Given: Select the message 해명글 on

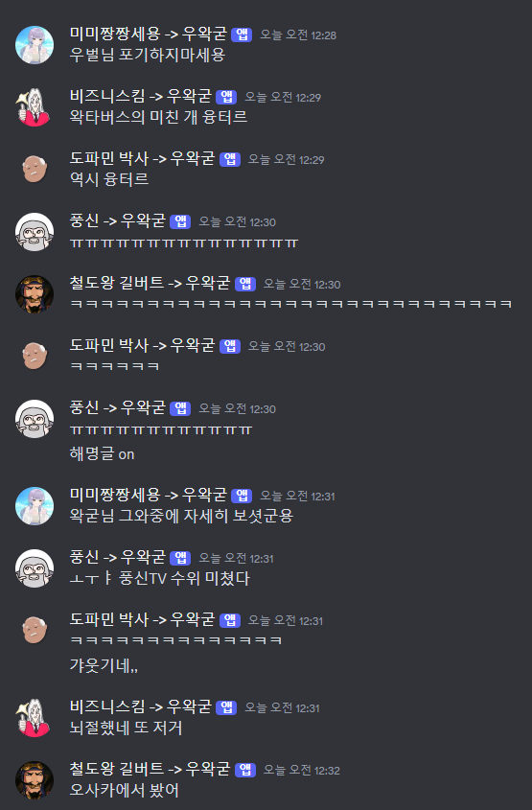Looking at the screenshot, I should coord(103,454).
